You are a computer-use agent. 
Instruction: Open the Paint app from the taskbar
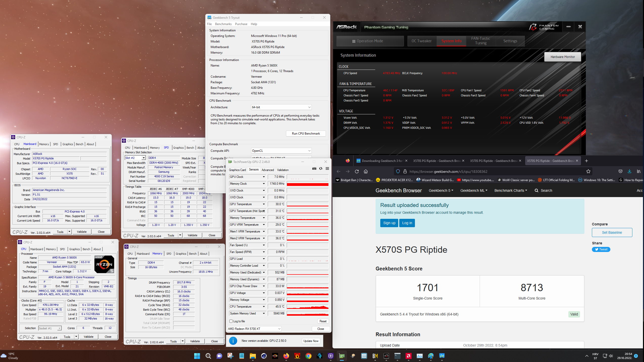(x=431, y=356)
